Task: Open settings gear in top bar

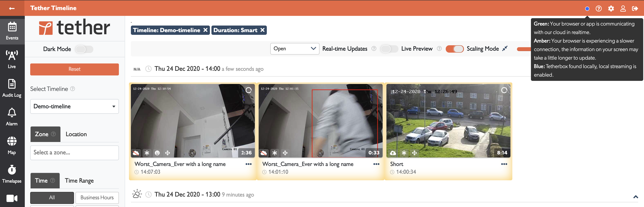Action: 611,9
